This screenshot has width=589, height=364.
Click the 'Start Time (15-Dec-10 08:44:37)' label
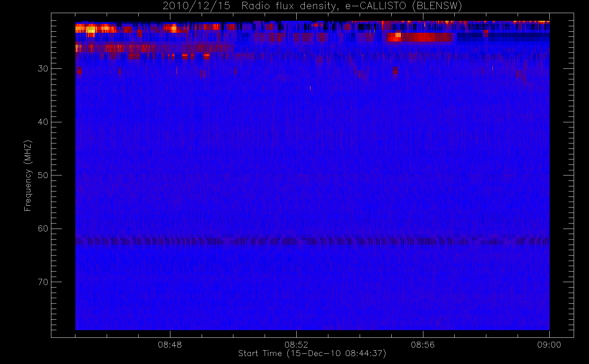click(312, 353)
